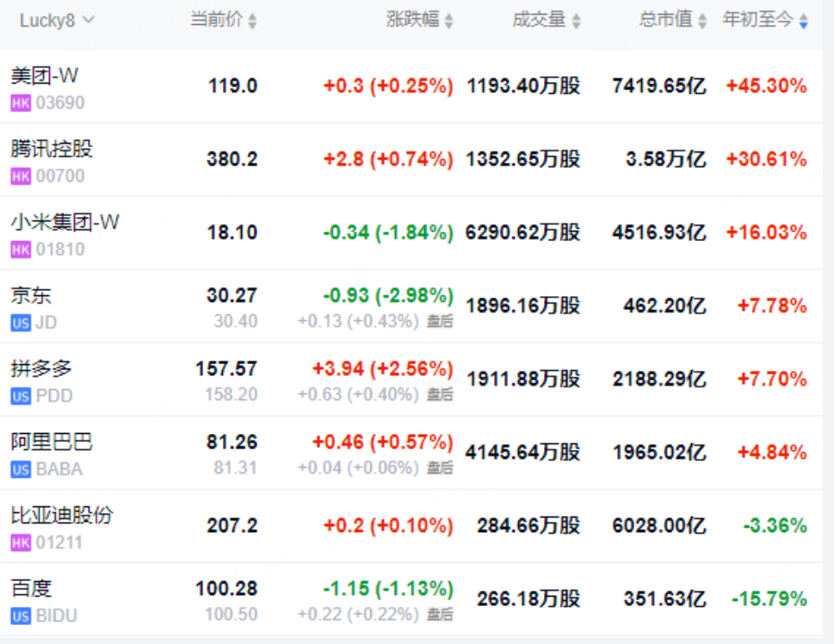Click 百度 year-to-date value -15.79%

(769, 599)
